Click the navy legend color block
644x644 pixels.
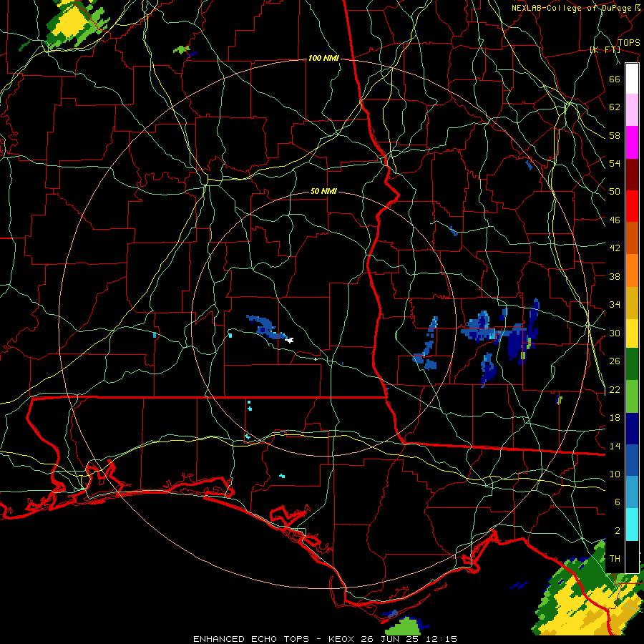[632, 429]
